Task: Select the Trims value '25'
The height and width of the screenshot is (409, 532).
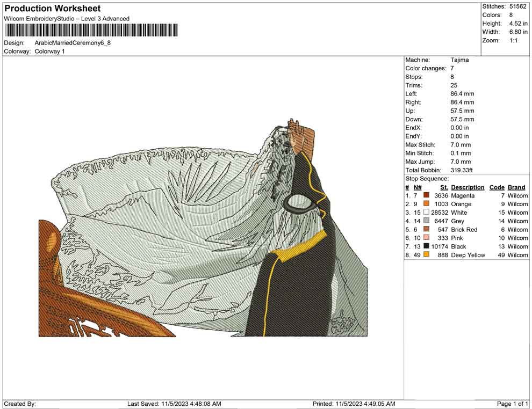Action: tap(454, 85)
